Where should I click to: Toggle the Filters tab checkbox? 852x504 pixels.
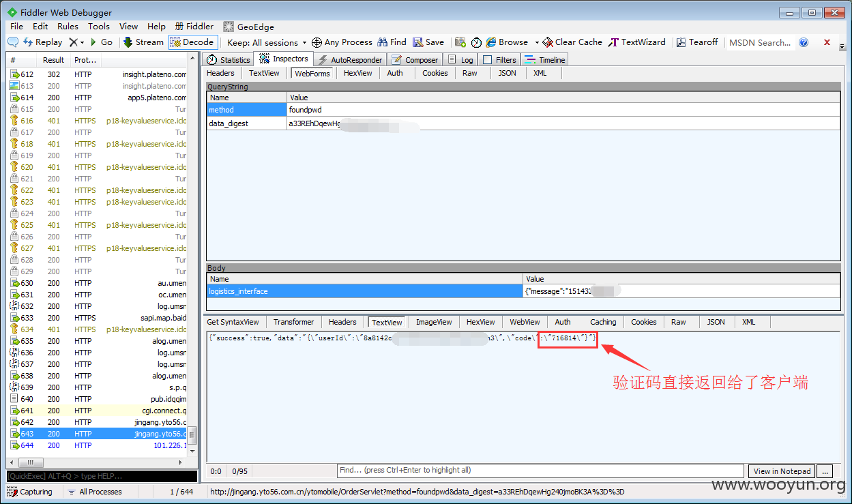pos(487,60)
